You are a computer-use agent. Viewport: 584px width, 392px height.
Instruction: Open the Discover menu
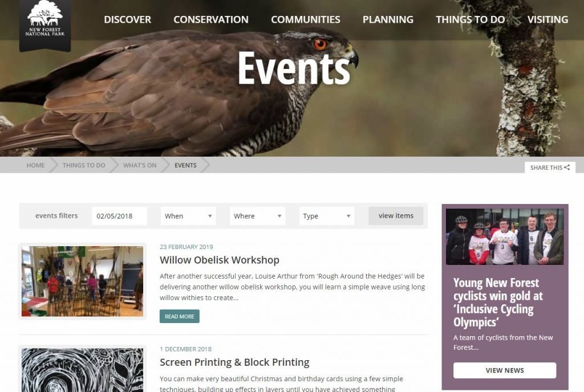[x=127, y=19]
